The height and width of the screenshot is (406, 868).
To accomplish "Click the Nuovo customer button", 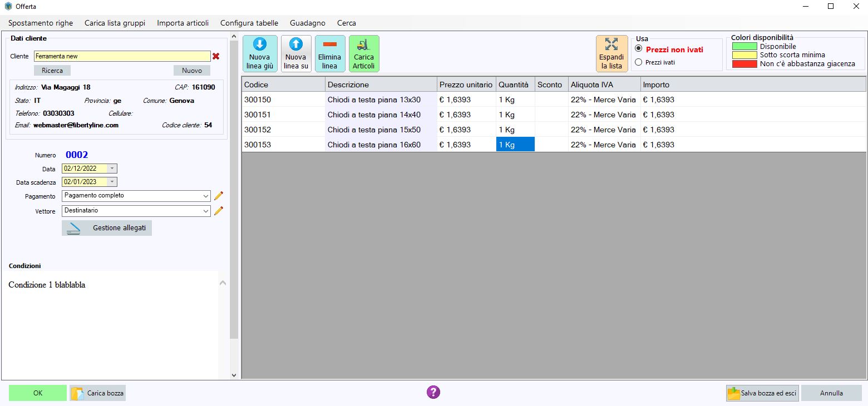I will [192, 71].
